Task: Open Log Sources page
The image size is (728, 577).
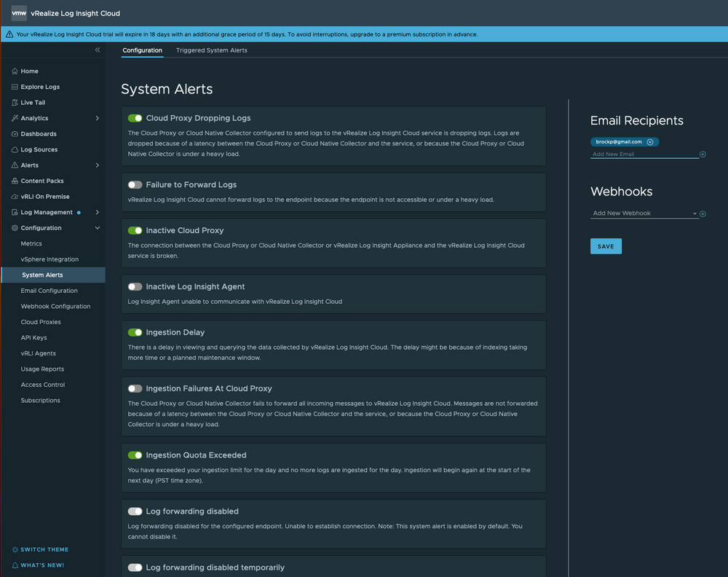Action: tap(39, 149)
